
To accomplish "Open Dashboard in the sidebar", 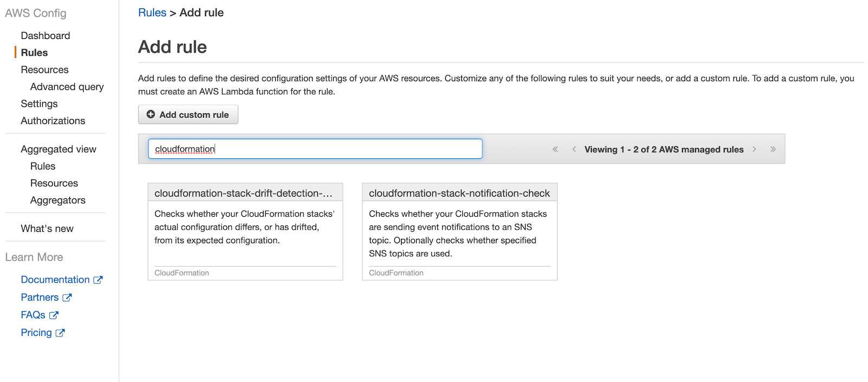I will [x=46, y=36].
